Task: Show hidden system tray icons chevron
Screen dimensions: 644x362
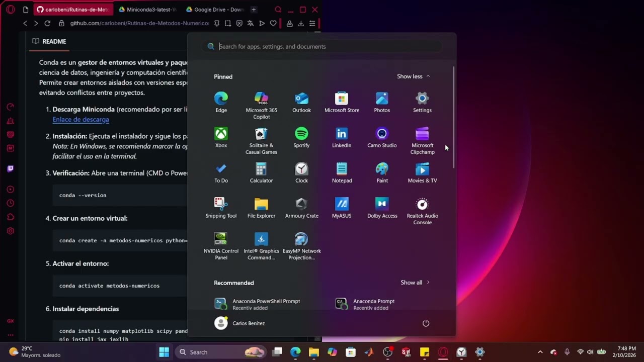Action: (x=540, y=352)
